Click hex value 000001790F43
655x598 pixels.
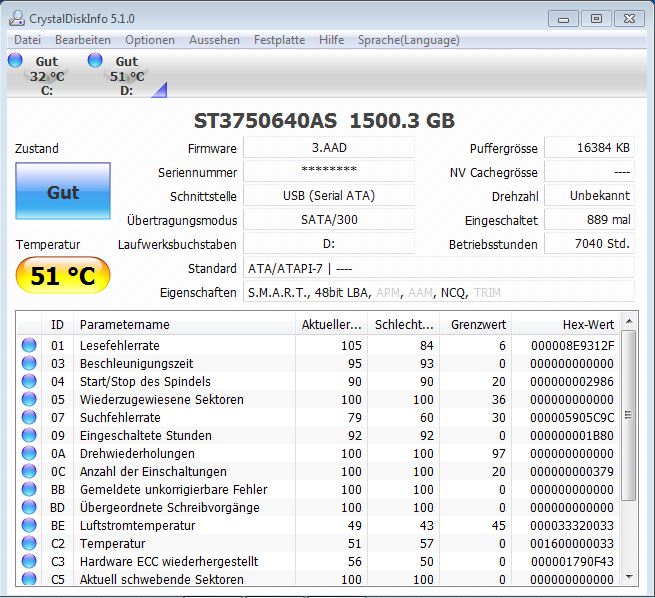tap(572, 562)
